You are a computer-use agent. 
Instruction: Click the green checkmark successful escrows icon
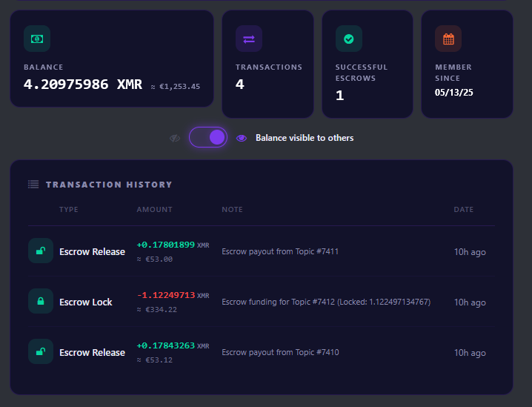click(349, 39)
